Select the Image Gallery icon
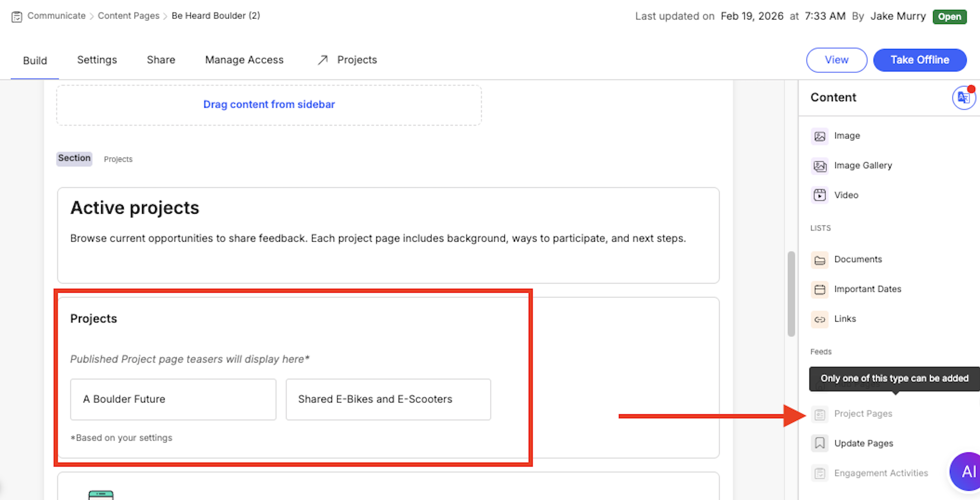 pos(820,166)
